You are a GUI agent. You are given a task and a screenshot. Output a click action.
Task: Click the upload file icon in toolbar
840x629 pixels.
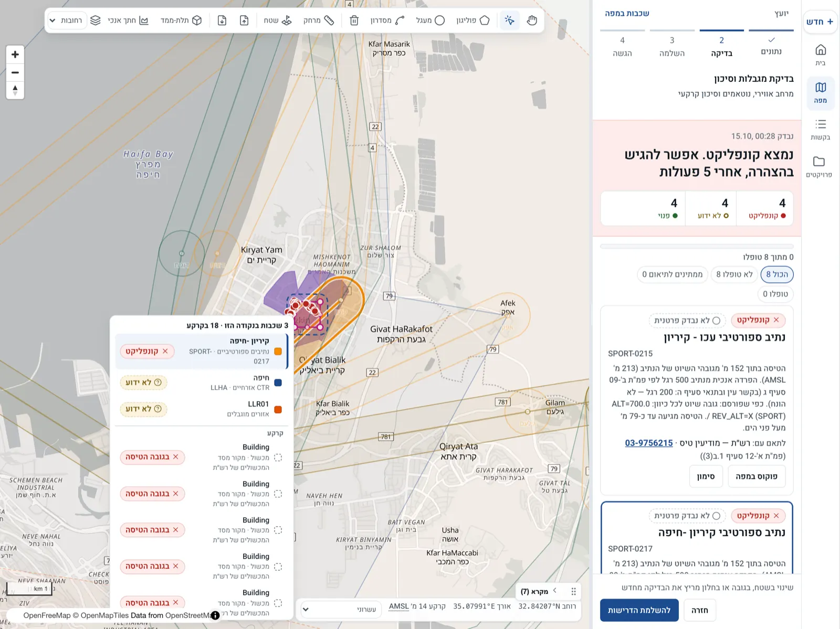coord(244,20)
